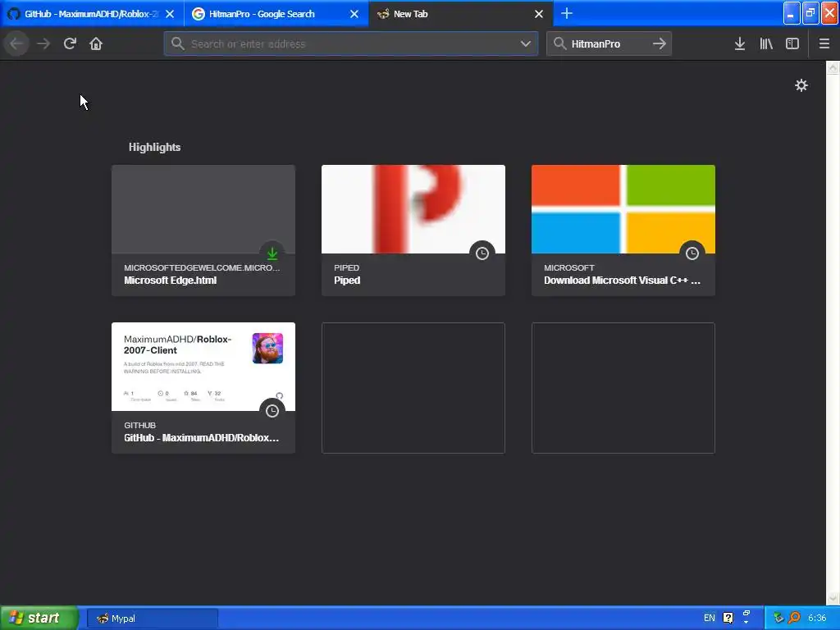Viewport: 840px width, 630px height.
Task: Click the forward navigation arrow
Action: point(43,44)
